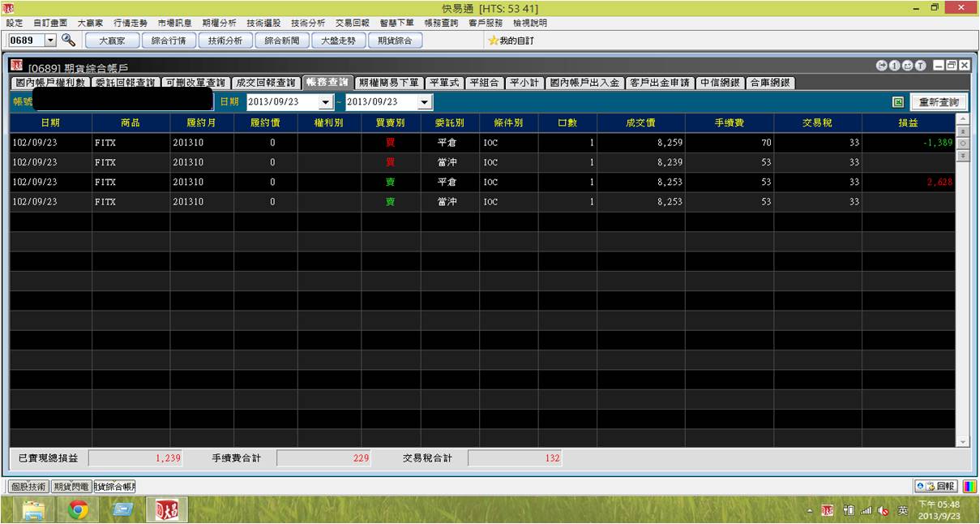
Task: Click the battery power tray icon
Action: click(x=848, y=510)
